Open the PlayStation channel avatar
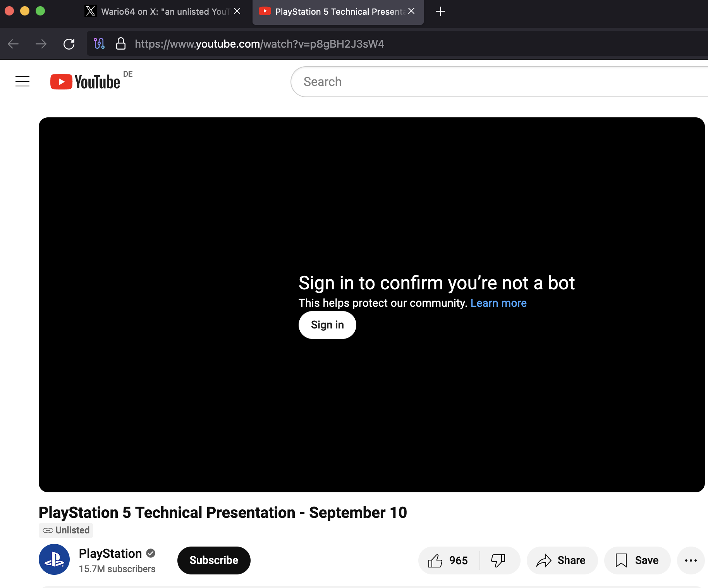This screenshot has width=708, height=588. [x=54, y=559]
